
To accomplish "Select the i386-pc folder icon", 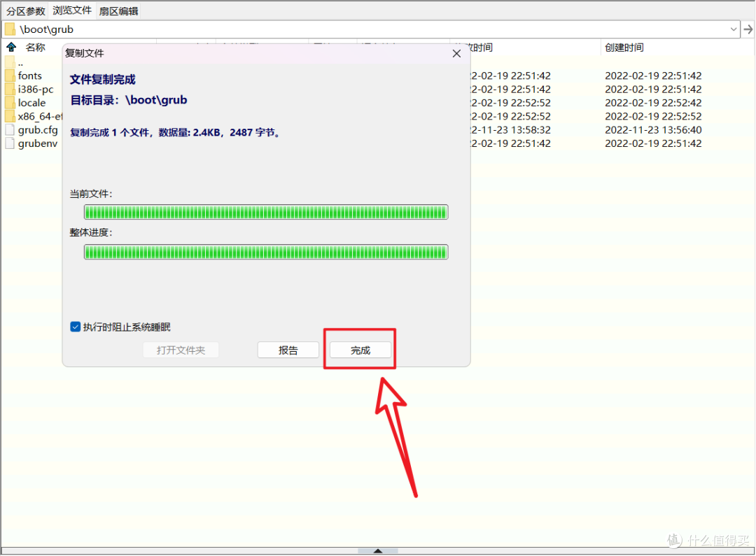I will (10, 90).
